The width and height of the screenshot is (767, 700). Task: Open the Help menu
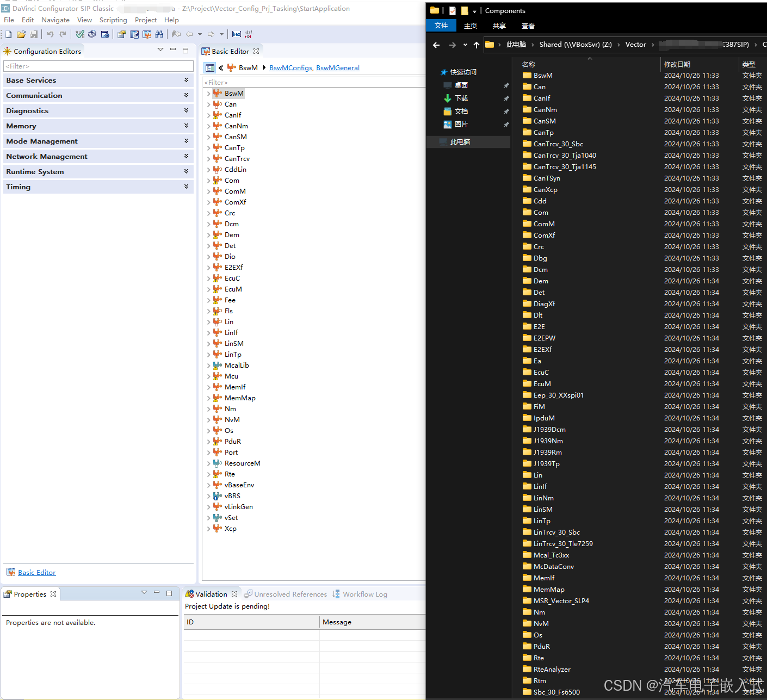(x=171, y=20)
